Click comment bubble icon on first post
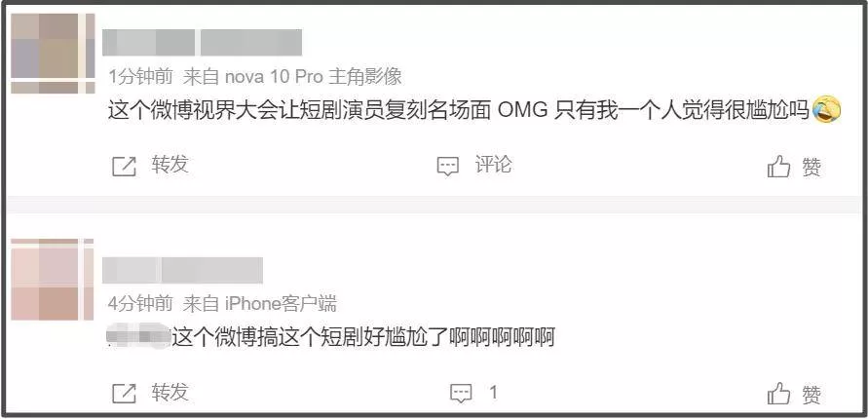 click(448, 166)
